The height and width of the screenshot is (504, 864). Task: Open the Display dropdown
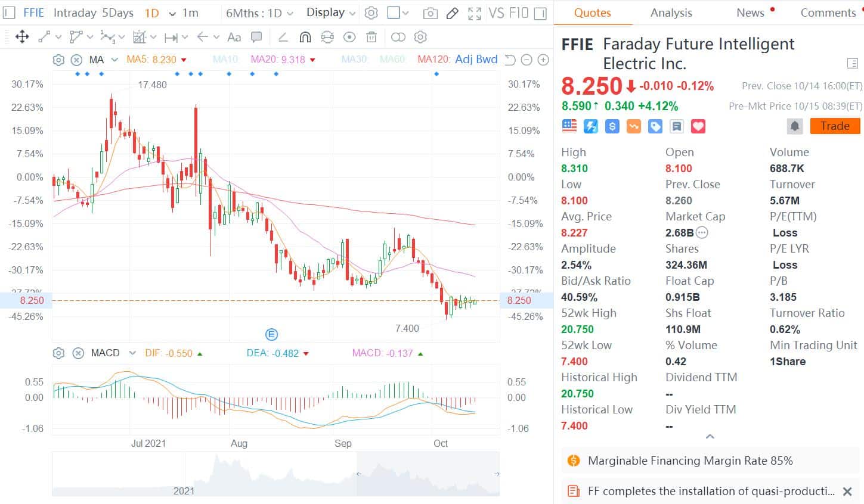point(331,13)
